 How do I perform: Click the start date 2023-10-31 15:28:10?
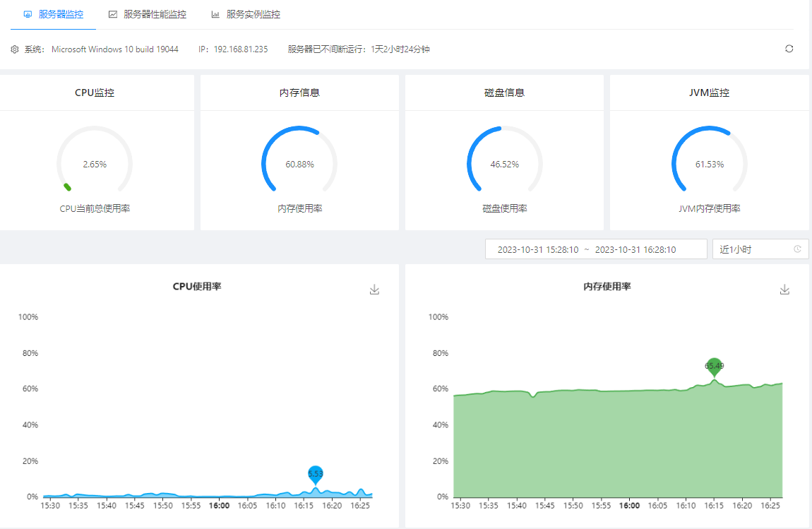point(538,249)
